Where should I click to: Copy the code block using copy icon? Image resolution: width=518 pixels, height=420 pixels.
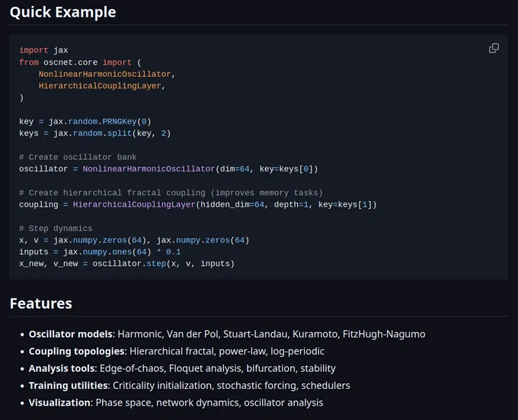click(x=494, y=48)
